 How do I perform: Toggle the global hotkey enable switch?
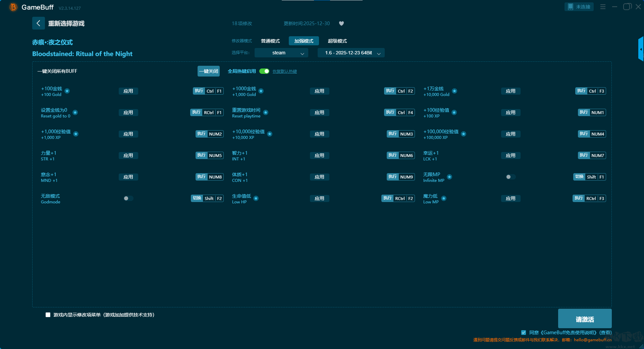coord(264,71)
